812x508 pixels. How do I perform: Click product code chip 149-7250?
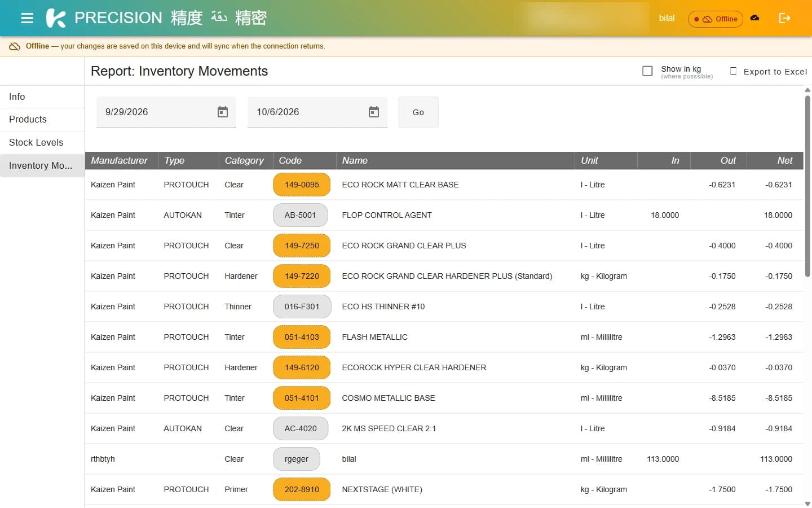[x=302, y=246]
